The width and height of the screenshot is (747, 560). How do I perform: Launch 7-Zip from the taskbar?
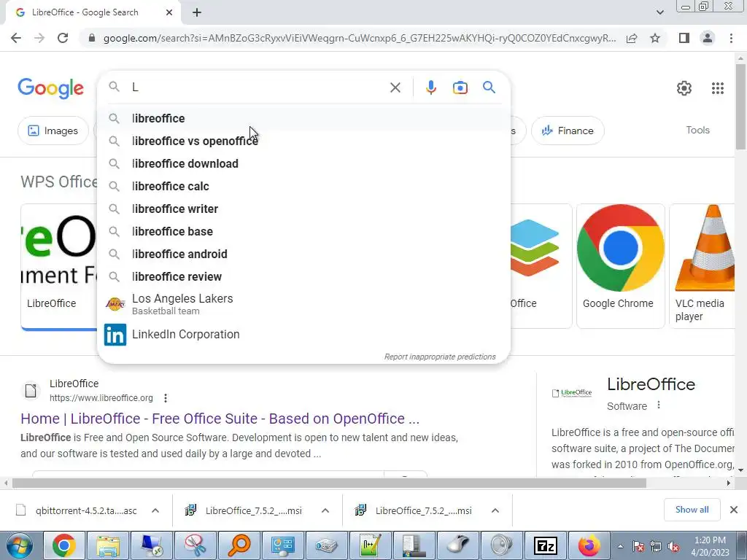546,545
